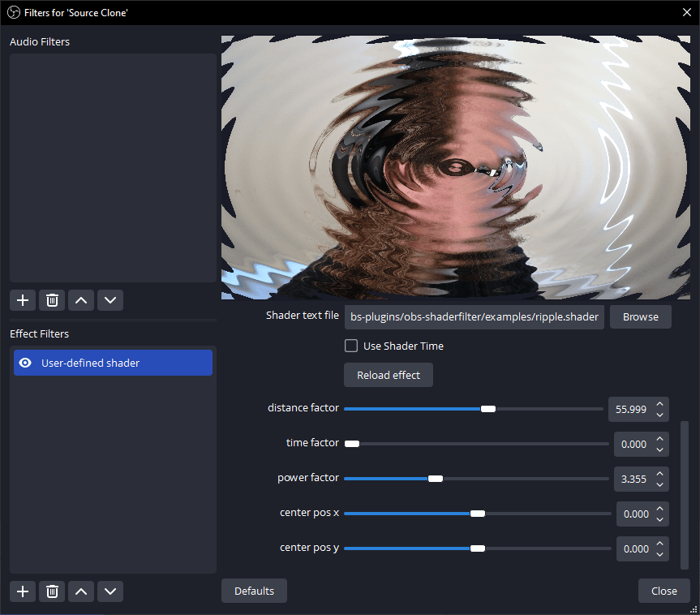Add a new effect filter with plus icon
Viewport: 700px width, 615px height.
coord(23,591)
